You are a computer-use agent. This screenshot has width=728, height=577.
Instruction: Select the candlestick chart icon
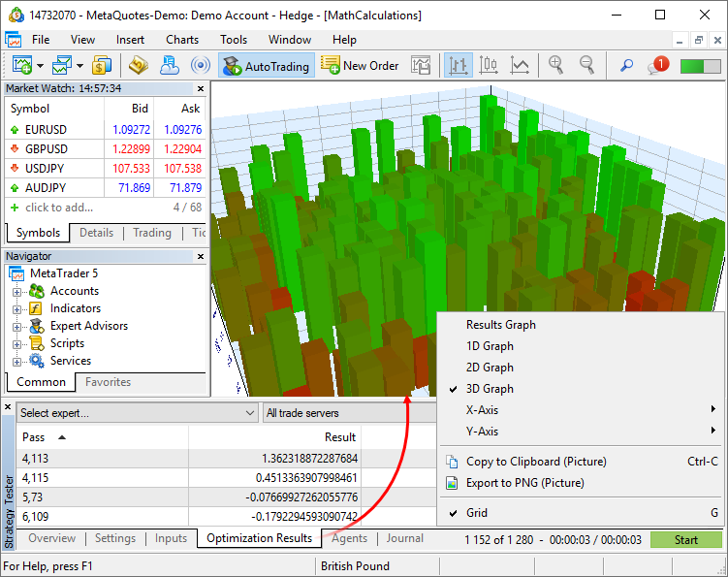click(x=489, y=66)
